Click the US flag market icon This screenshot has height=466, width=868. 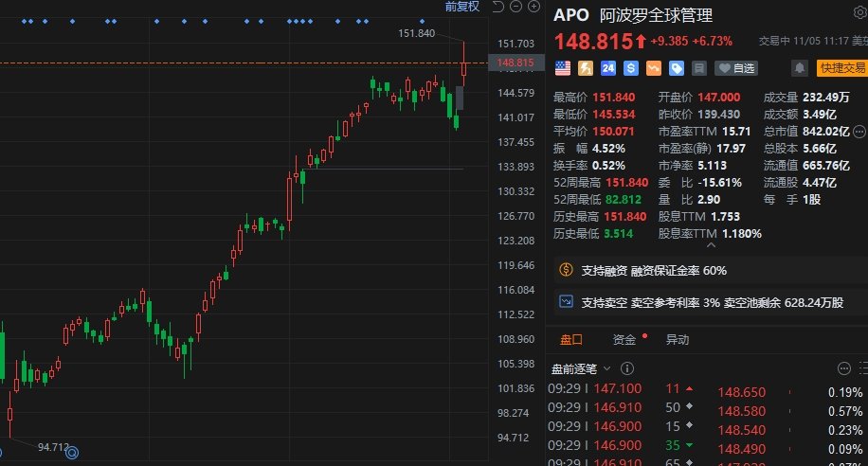(562, 68)
